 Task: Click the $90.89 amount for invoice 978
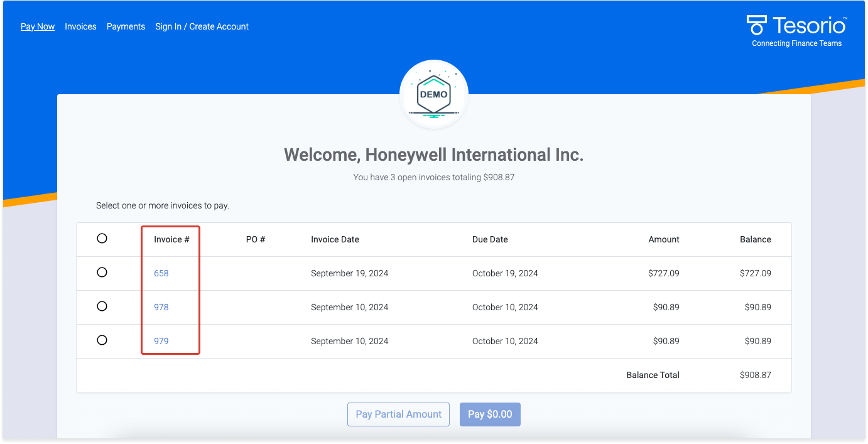pyautogui.click(x=666, y=307)
